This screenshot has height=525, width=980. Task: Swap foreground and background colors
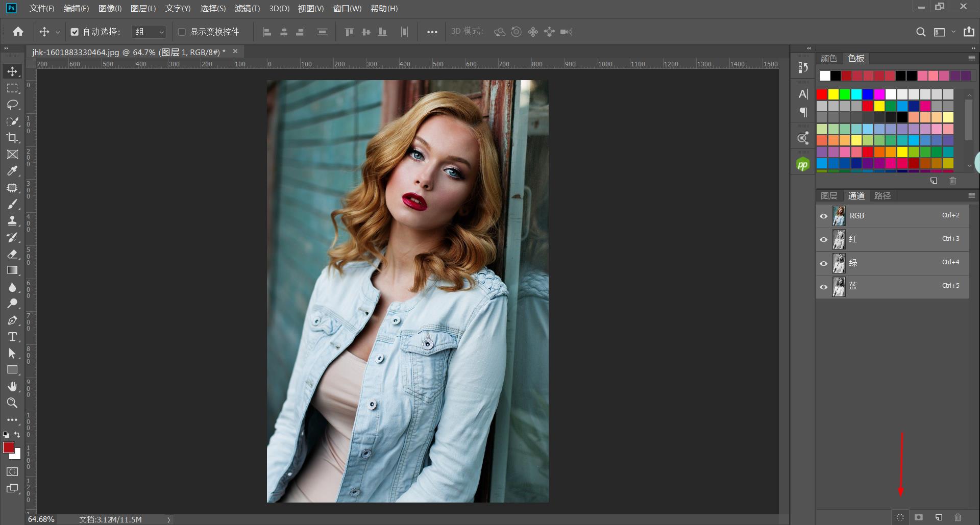point(17,435)
